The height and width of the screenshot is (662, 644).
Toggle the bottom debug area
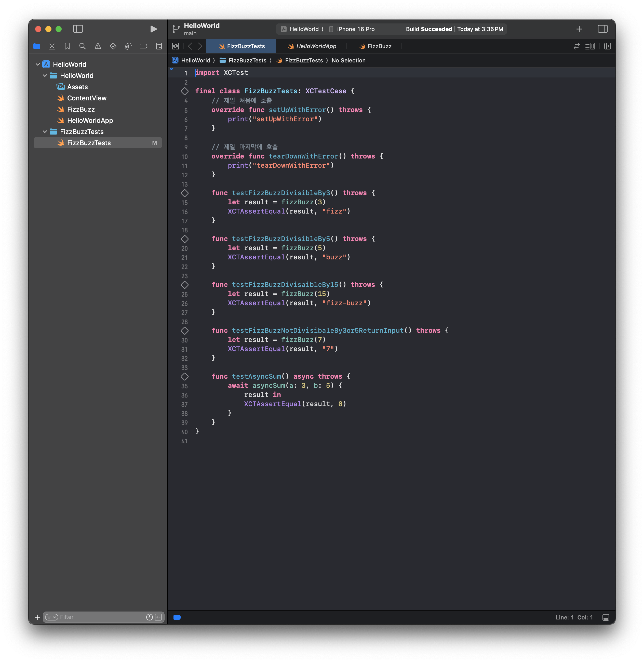tap(606, 617)
